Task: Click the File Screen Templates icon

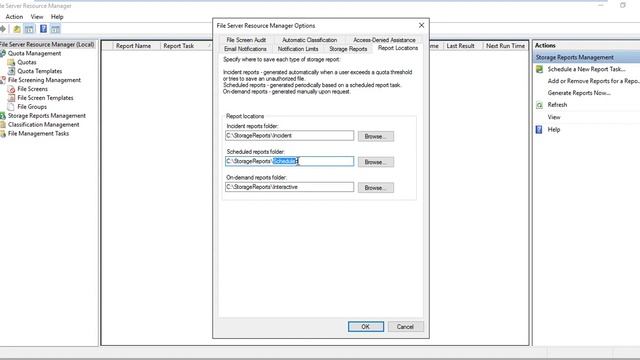Action: (11, 98)
